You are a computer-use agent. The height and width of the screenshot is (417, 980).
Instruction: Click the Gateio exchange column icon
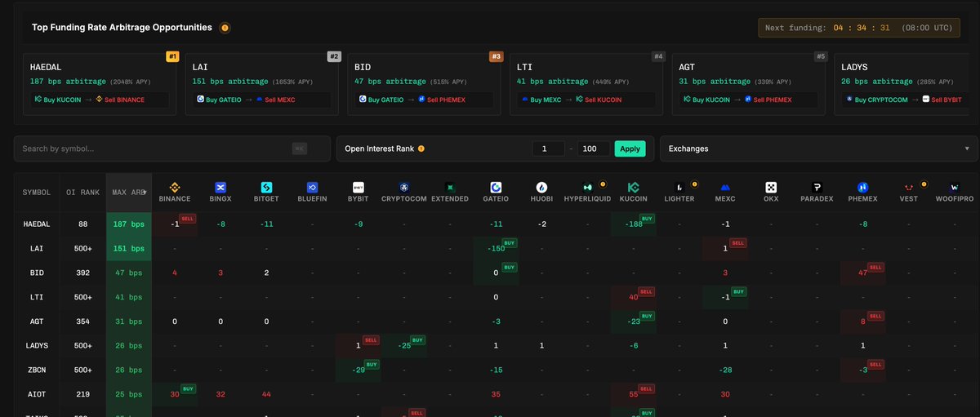[x=496, y=188]
